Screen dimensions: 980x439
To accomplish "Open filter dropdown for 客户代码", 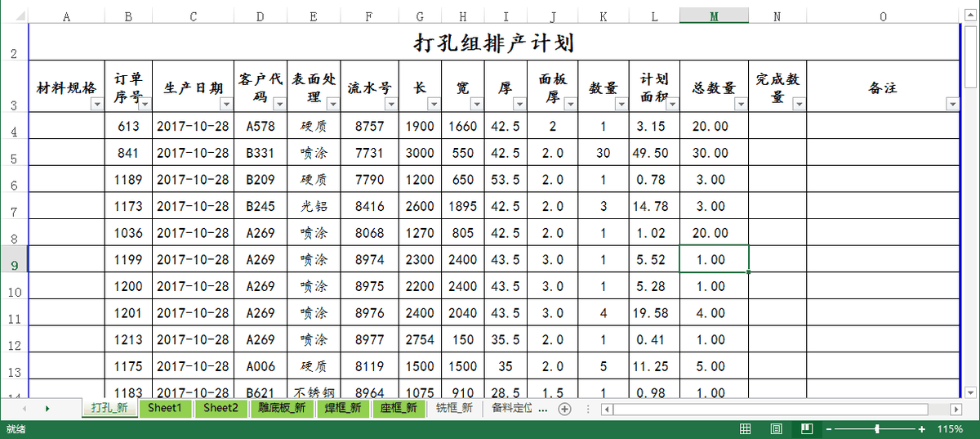I will [279, 104].
